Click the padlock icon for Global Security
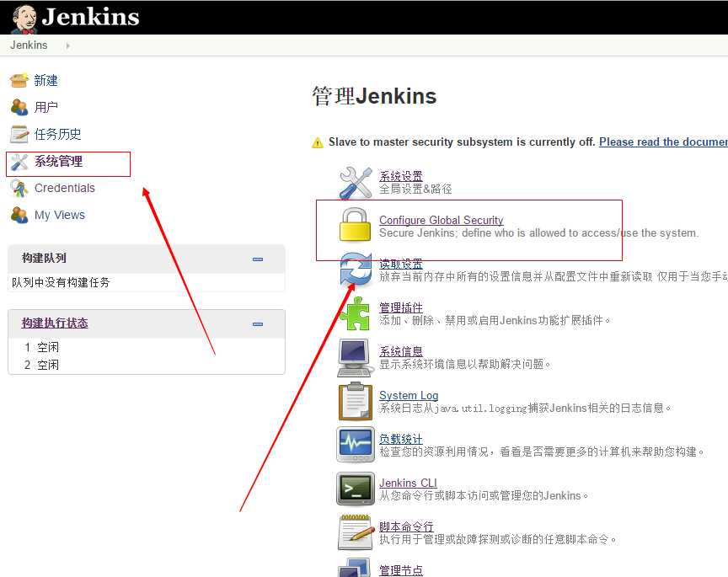This screenshot has height=577, width=728. point(356,225)
